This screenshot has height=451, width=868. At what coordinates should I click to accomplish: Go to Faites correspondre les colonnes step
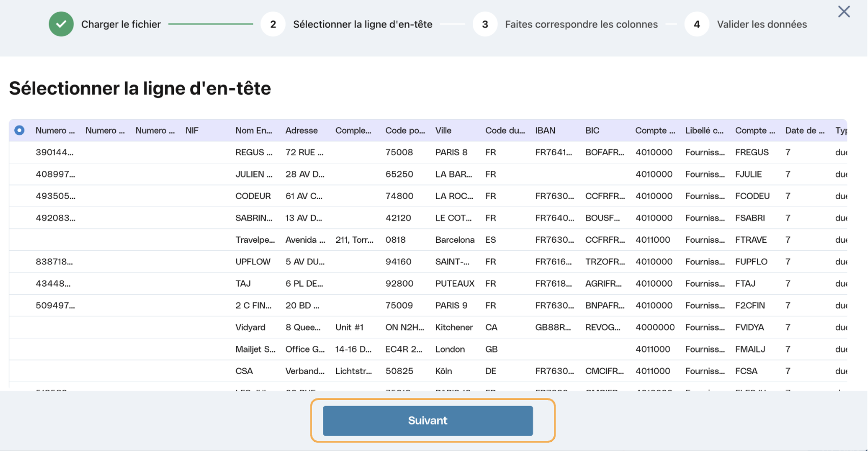pyautogui.click(x=581, y=24)
